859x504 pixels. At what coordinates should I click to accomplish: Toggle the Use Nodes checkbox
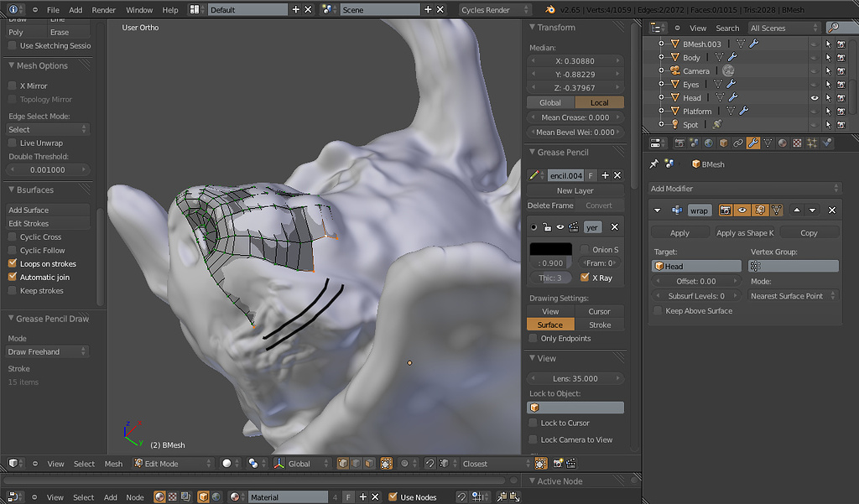[393, 497]
